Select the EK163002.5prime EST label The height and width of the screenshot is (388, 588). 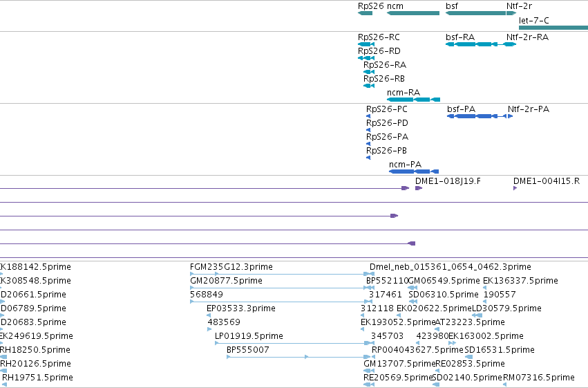486,336
